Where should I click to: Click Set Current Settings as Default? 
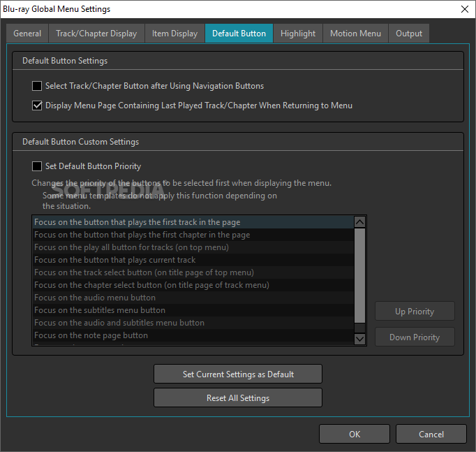238,374
